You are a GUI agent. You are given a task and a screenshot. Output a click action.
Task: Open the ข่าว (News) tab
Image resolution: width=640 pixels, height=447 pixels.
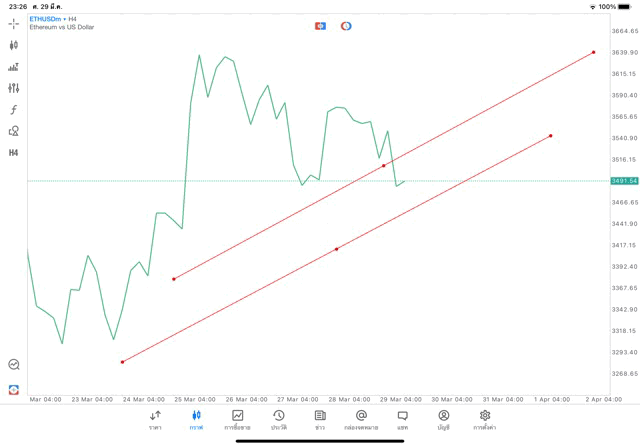point(320,419)
